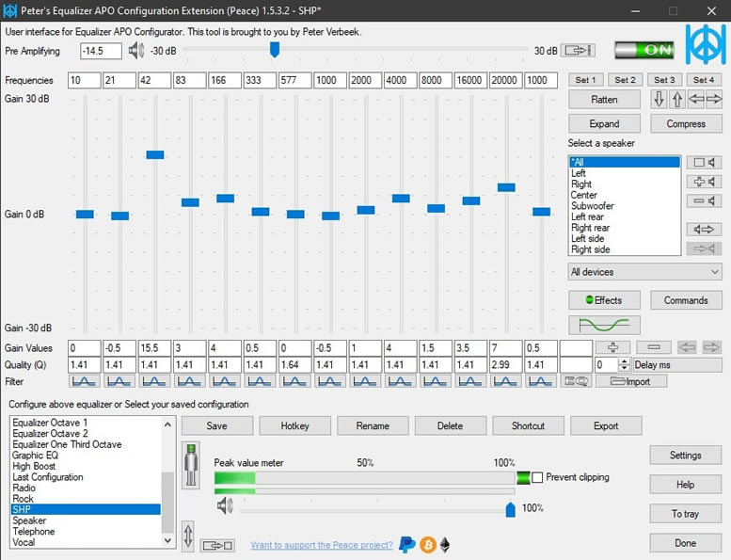Click the Ethereum donation icon
Viewport: 731px width, 560px height.
click(x=445, y=545)
